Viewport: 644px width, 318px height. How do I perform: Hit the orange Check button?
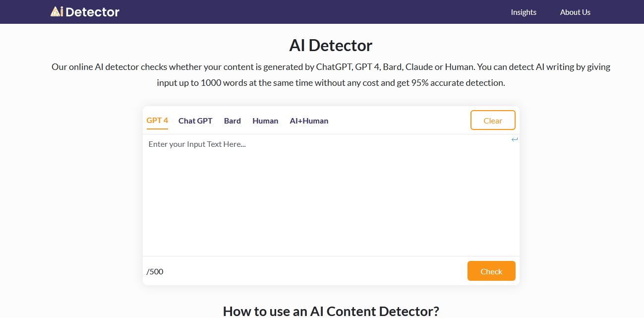pyautogui.click(x=491, y=271)
